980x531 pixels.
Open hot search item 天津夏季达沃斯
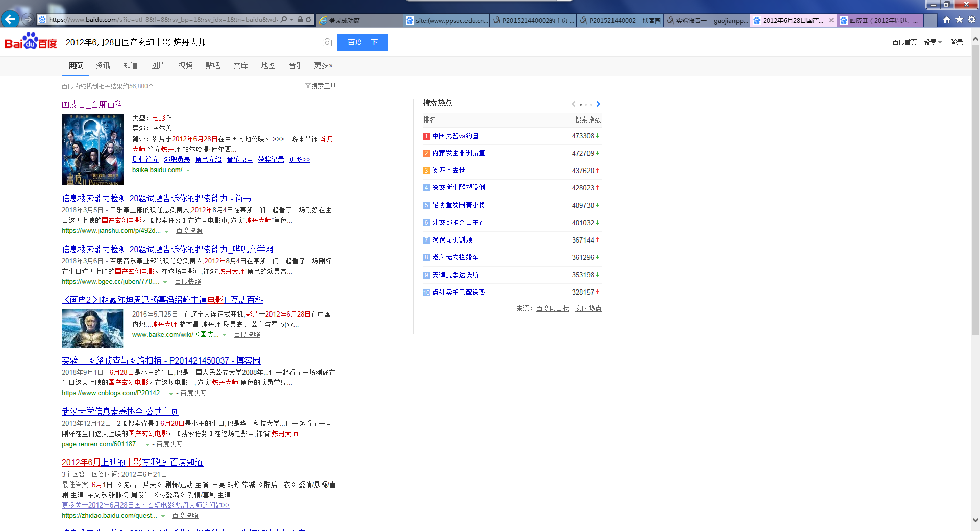456,275
